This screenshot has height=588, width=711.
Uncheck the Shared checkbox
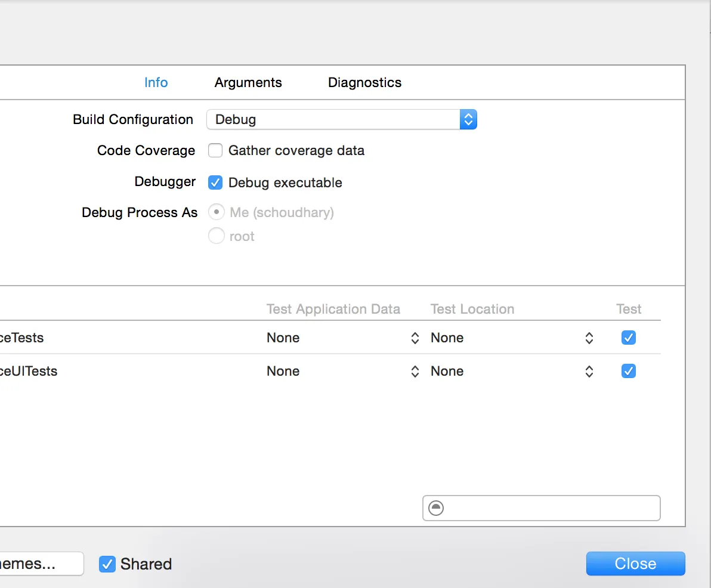107,564
